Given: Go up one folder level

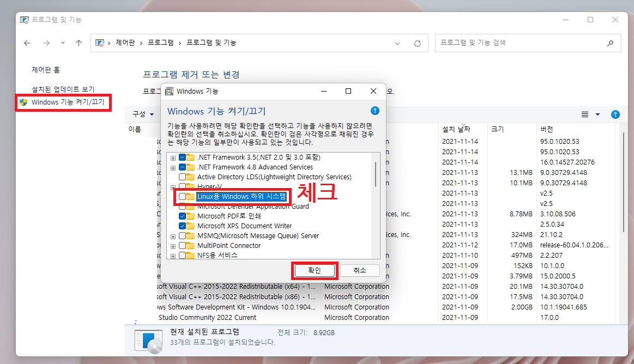Looking at the screenshot, I should click(79, 43).
